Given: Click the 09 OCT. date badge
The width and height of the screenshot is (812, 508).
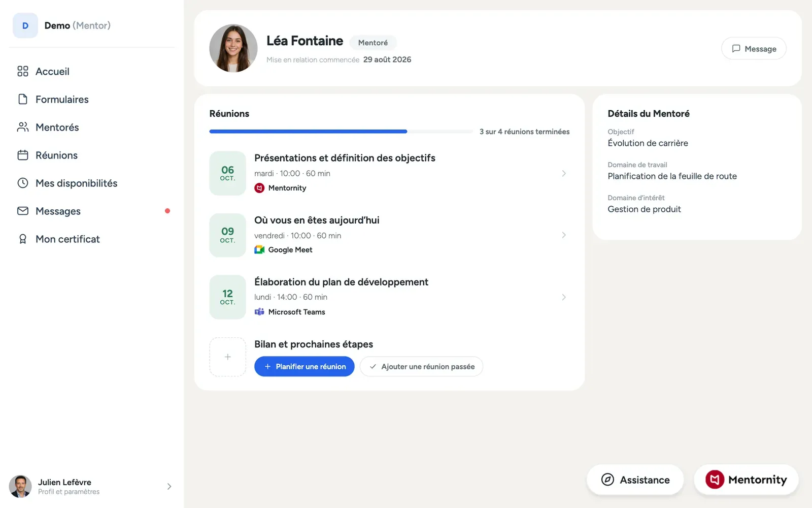Looking at the screenshot, I should [228, 235].
